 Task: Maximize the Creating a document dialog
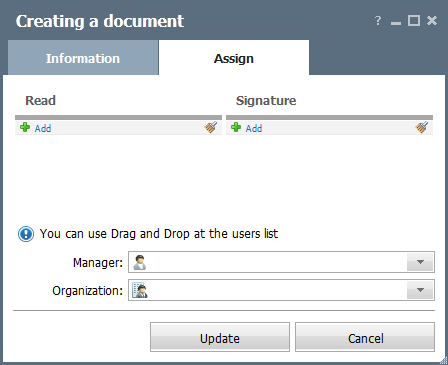[414, 21]
